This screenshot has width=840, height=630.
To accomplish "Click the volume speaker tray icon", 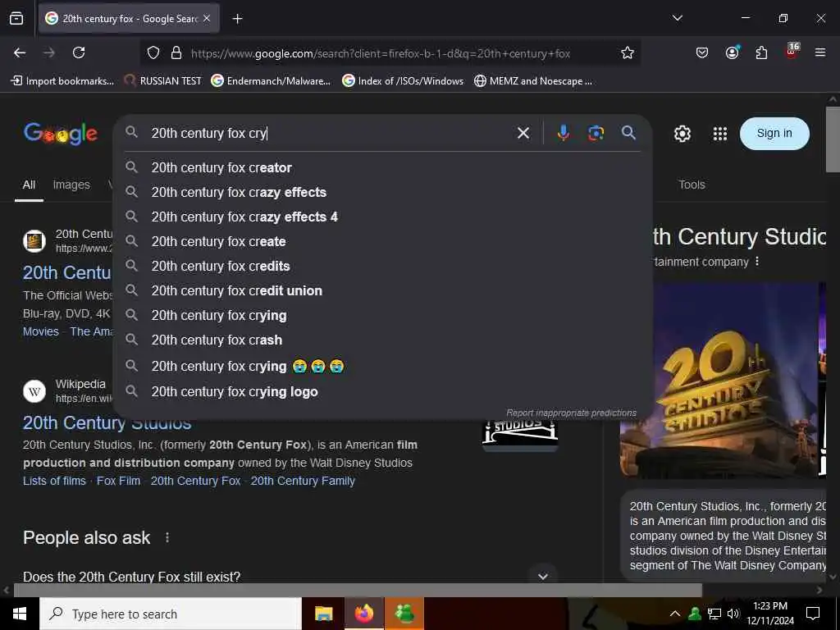I will coord(733,614).
